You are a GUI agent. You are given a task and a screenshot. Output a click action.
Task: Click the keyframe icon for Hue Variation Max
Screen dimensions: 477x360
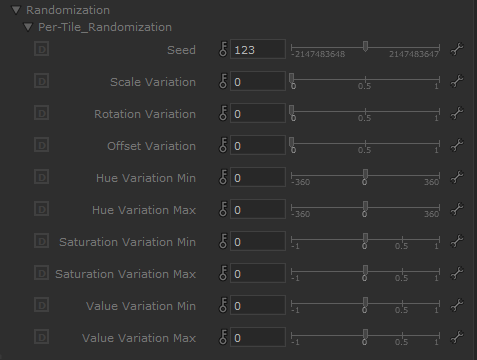point(223,209)
